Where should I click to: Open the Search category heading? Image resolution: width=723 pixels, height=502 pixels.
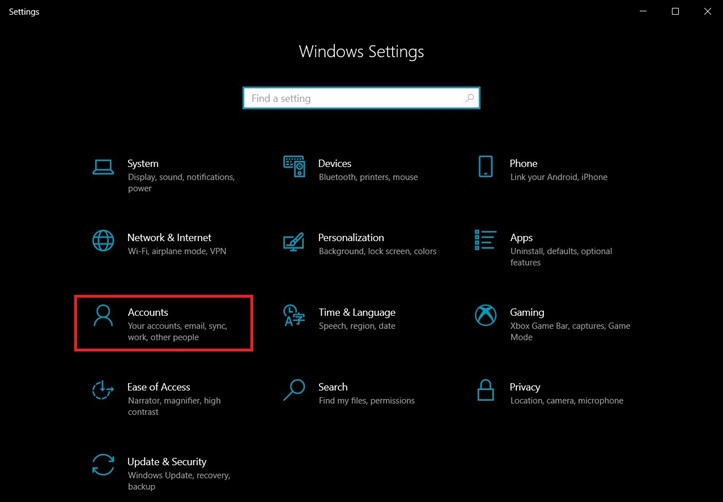[x=333, y=387]
